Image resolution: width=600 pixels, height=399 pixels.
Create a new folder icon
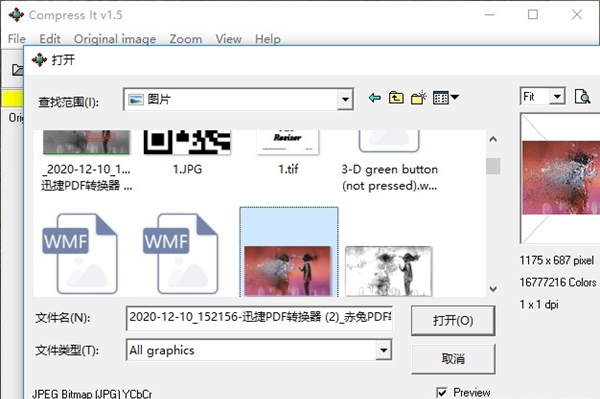(x=419, y=98)
